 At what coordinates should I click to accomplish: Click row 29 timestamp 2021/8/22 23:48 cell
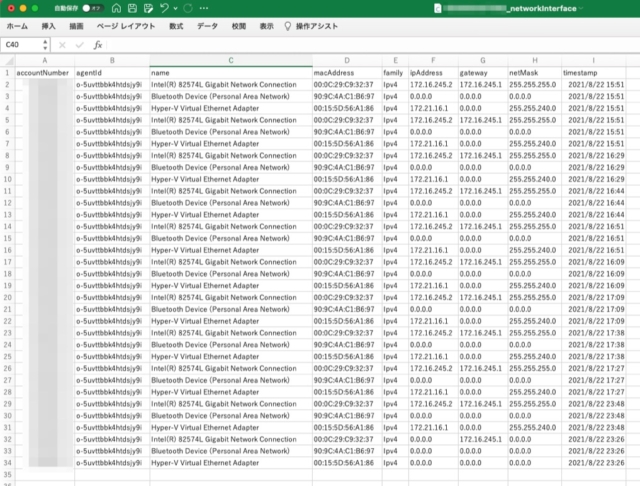[x=593, y=404]
